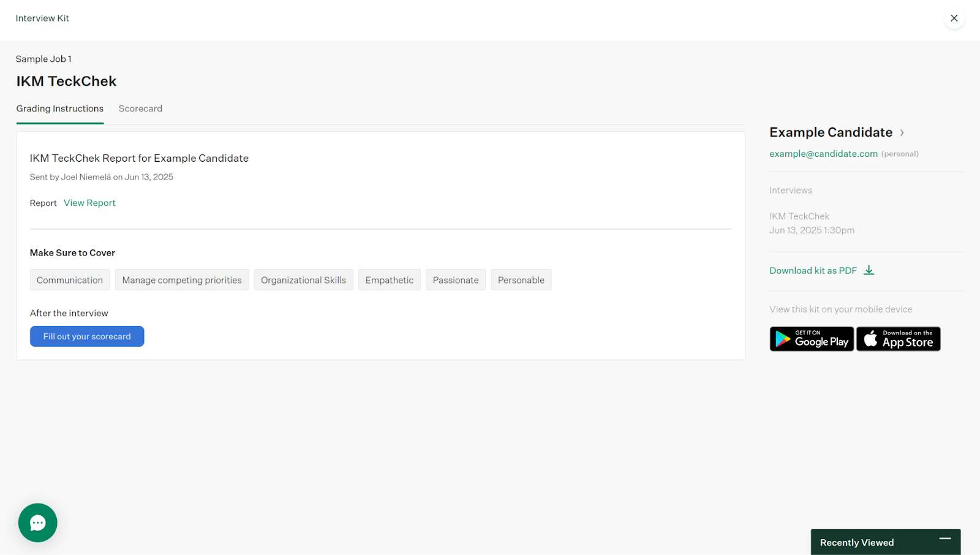Click Download kit as PDF link
The image size is (980, 555).
[x=813, y=270]
